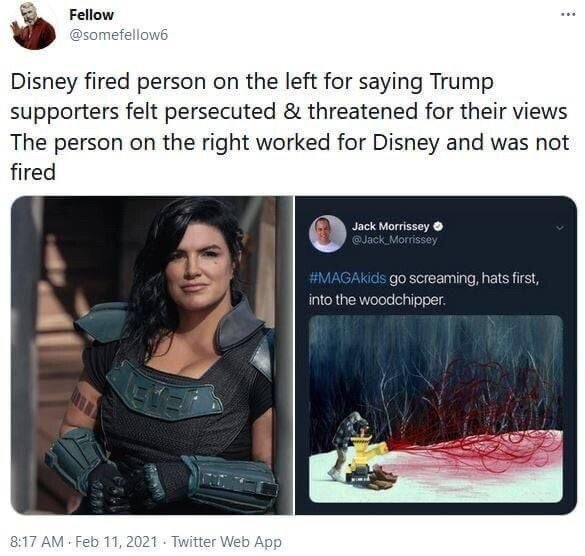The image size is (585, 556).
Task: Open the woodchipper illustration image
Action: coord(436,409)
